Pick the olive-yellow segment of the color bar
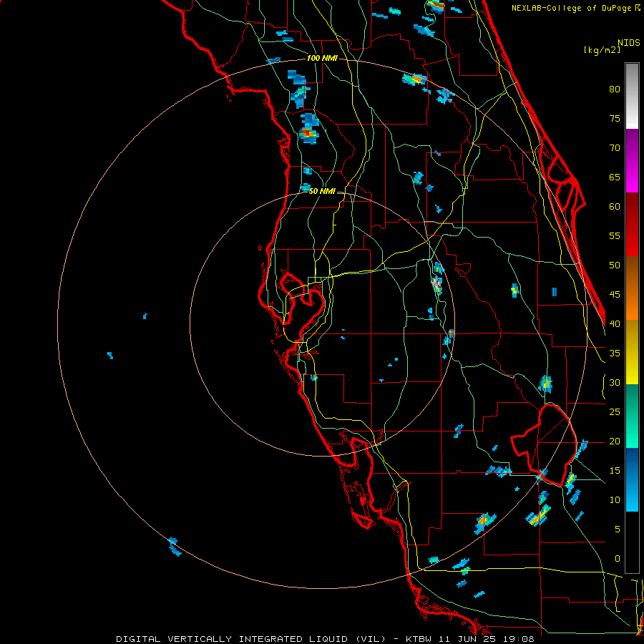The image size is (644, 644). coord(632,352)
